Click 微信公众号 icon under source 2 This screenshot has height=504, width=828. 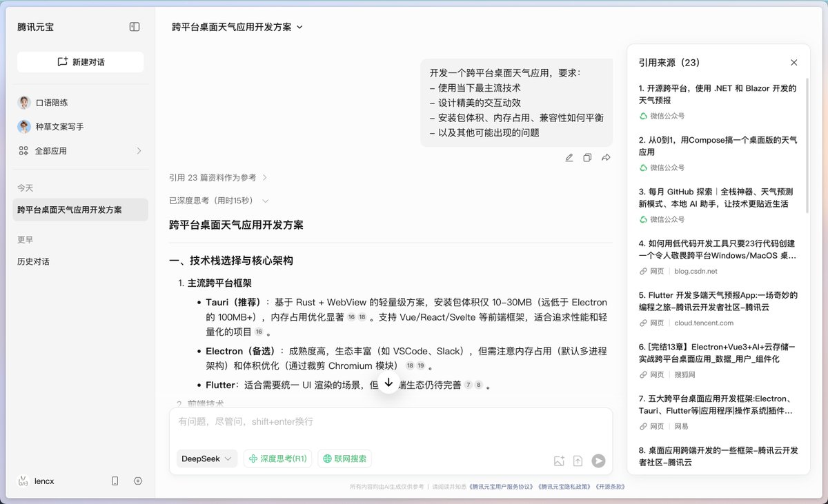coord(643,168)
